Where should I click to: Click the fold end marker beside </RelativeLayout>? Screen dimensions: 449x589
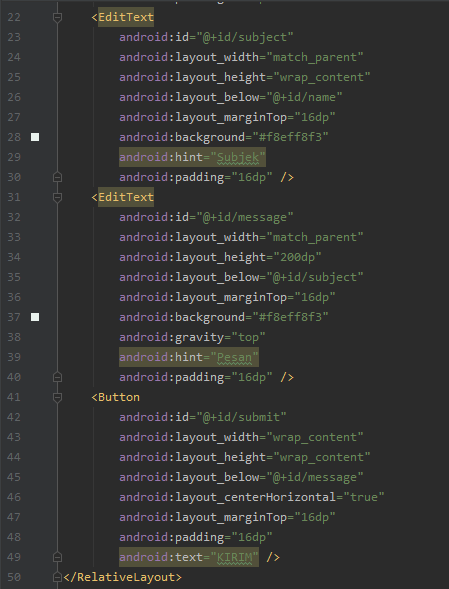point(57,577)
